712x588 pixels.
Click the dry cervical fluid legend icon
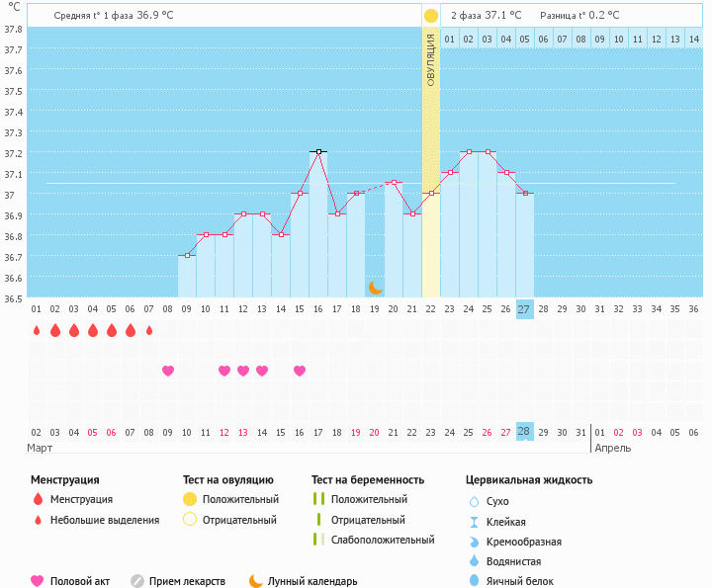point(474,501)
